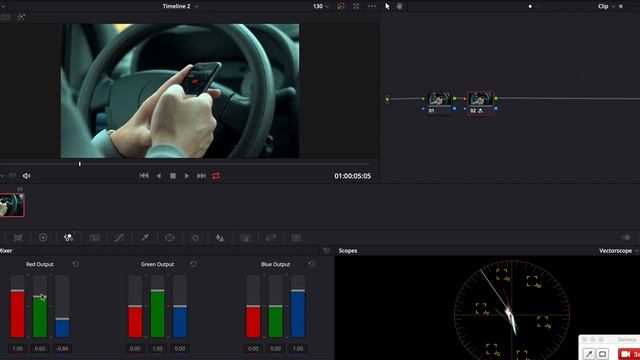Click the Scopes panel title
This screenshot has height=360, width=640.
(348, 251)
